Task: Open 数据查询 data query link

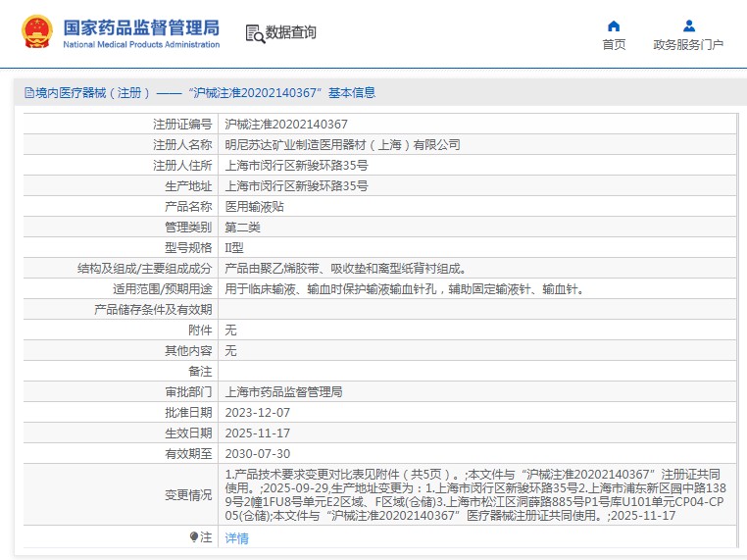Action: click(x=290, y=32)
